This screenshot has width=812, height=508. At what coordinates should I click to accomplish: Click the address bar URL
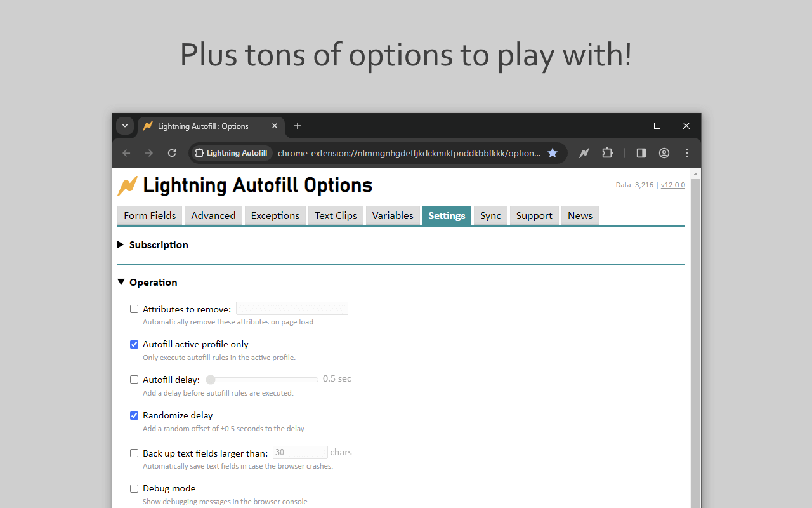(x=409, y=153)
